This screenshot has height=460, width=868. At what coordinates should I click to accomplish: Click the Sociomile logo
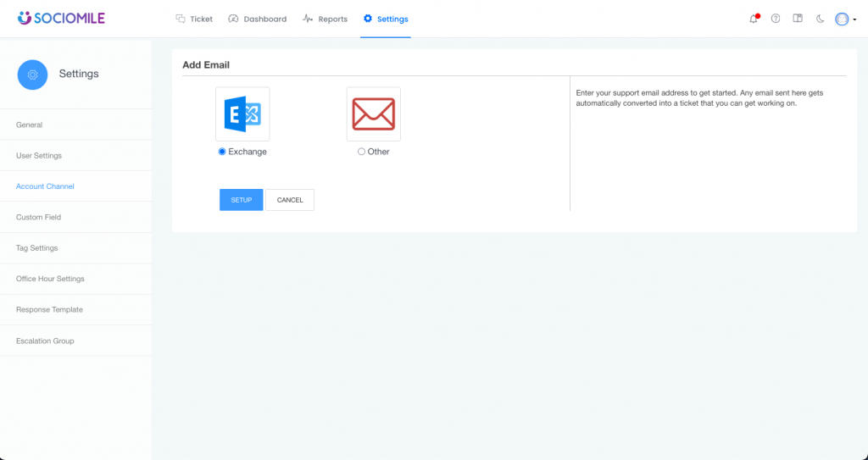pyautogui.click(x=61, y=18)
